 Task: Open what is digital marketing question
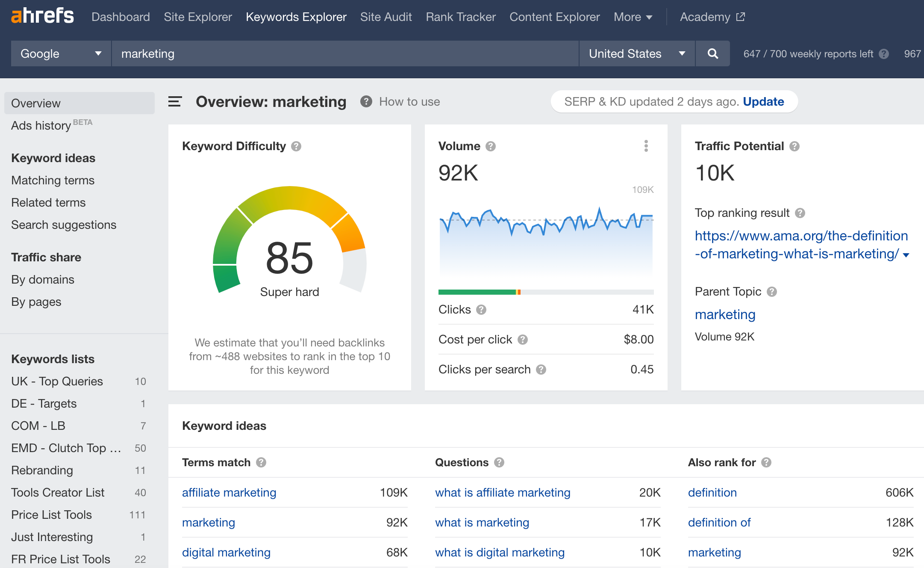pyautogui.click(x=500, y=553)
